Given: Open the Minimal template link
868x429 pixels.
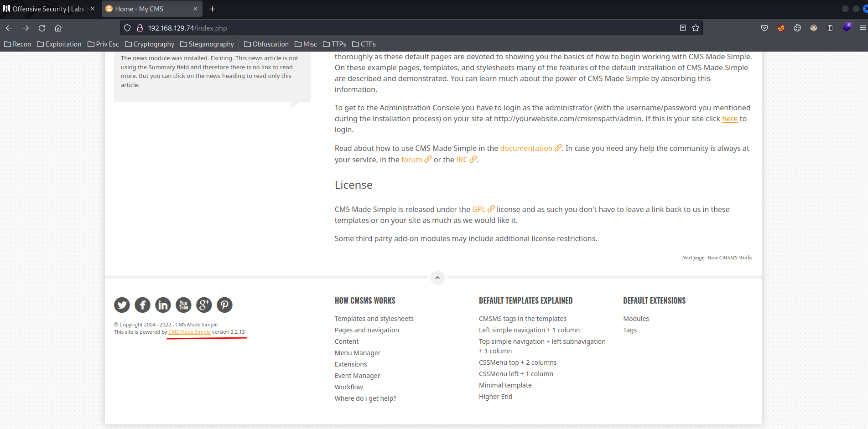Looking at the screenshot, I should (x=505, y=385).
